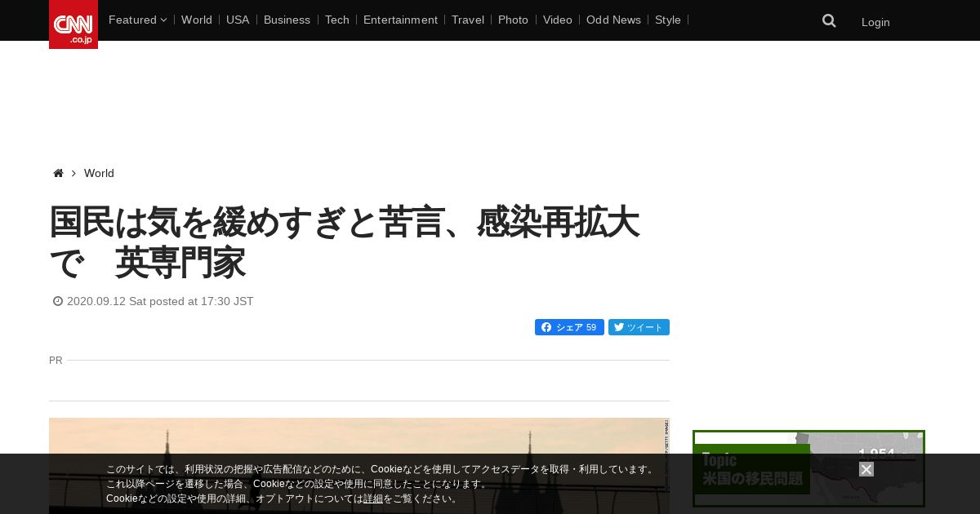Open the Travel section

pos(468,20)
